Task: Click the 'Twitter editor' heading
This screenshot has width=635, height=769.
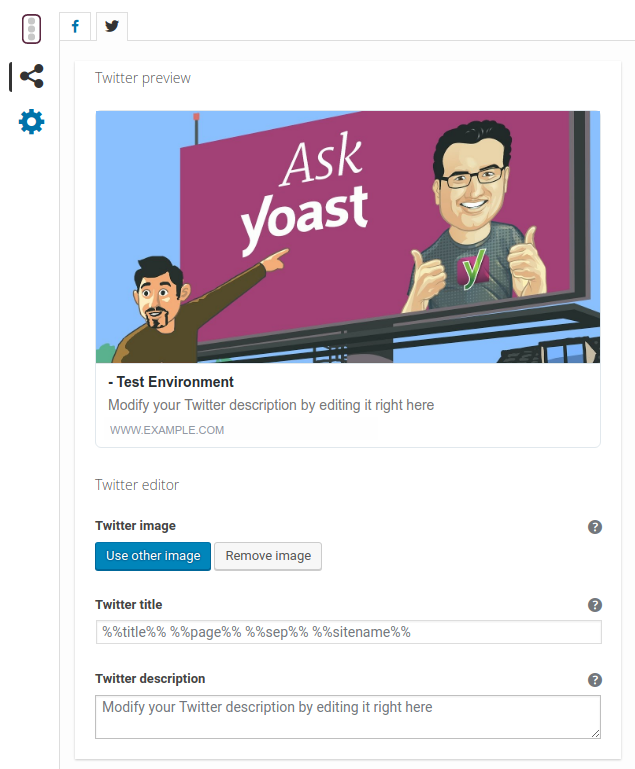Action: [137, 485]
